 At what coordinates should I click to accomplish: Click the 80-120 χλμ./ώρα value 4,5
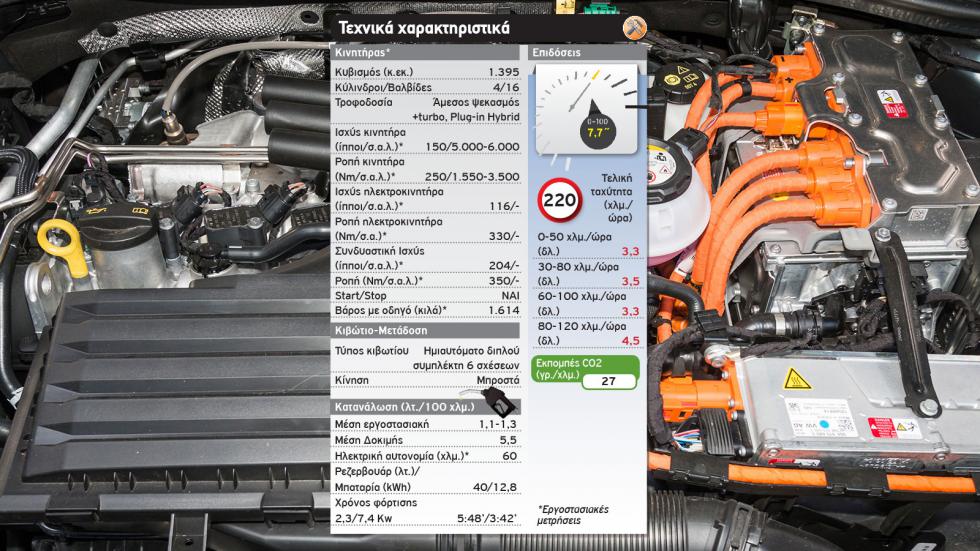click(x=630, y=340)
